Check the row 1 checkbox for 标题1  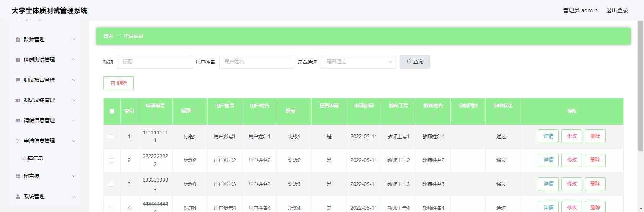(112, 136)
